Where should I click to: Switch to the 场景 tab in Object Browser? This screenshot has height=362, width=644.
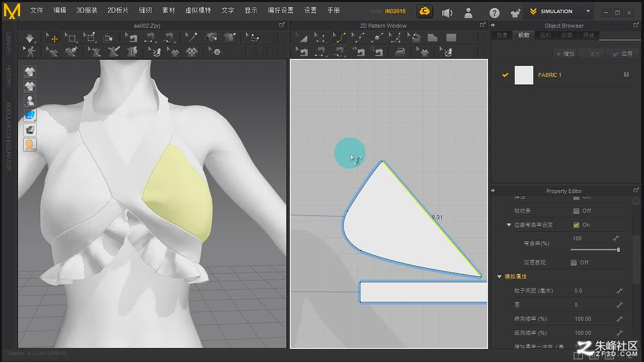502,35
